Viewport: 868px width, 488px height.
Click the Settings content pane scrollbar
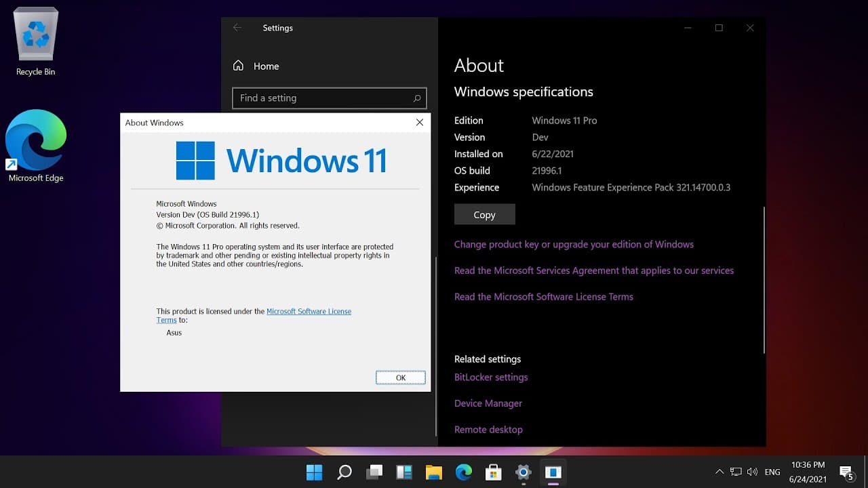coord(764,279)
